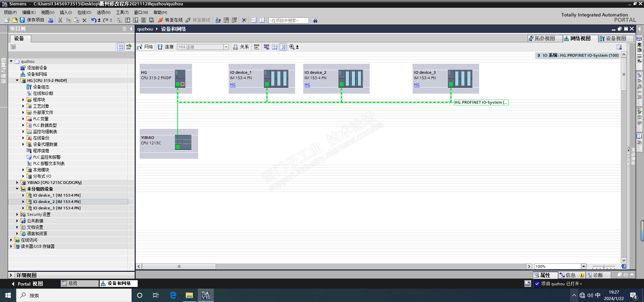The image size is (644, 302).
Task: Click the 转至在线 button
Action: point(170,20)
